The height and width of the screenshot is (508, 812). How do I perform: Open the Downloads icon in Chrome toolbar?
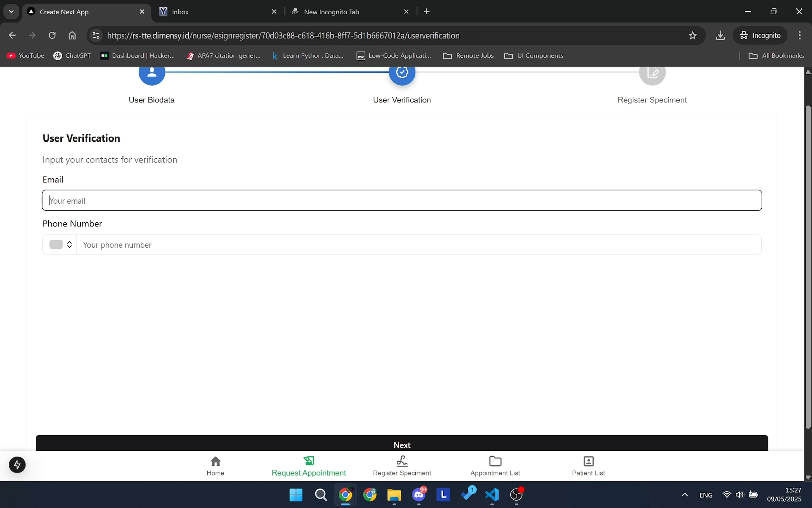(720, 35)
